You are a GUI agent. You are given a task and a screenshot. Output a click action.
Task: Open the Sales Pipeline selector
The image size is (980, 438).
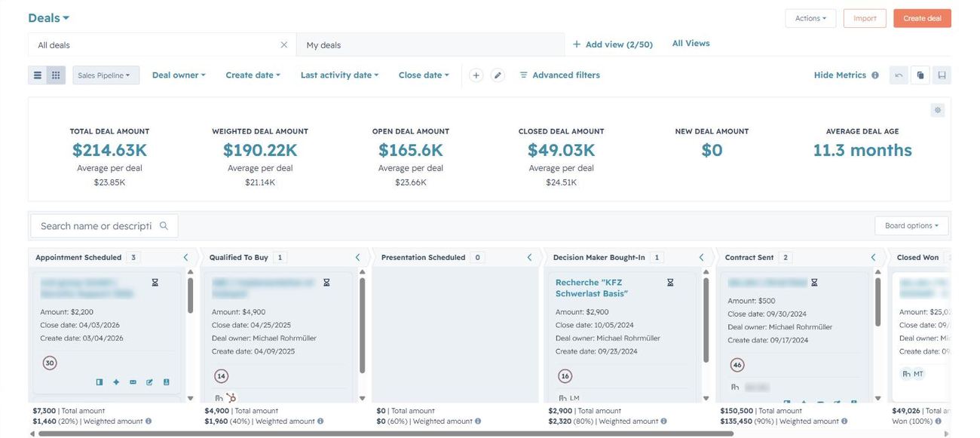pos(106,75)
